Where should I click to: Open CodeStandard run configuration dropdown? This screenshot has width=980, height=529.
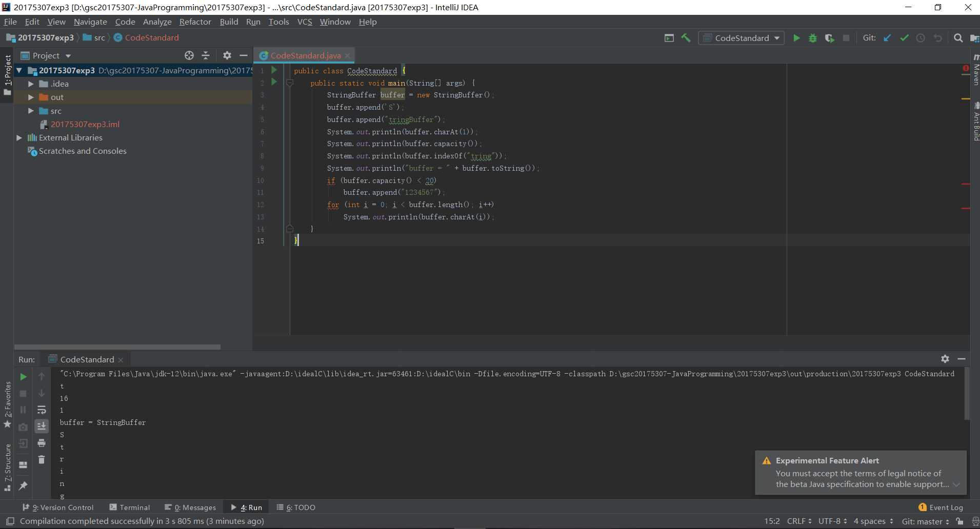(741, 38)
